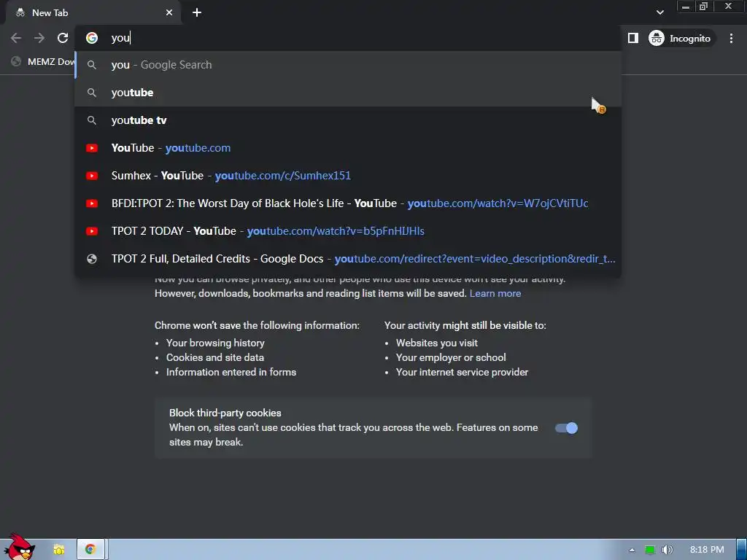Image resolution: width=747 pixels, height=560 pixels.
Task: Click 'Websites you visit' bullet text
Action: pyautogui.click(x=436, y=343)
